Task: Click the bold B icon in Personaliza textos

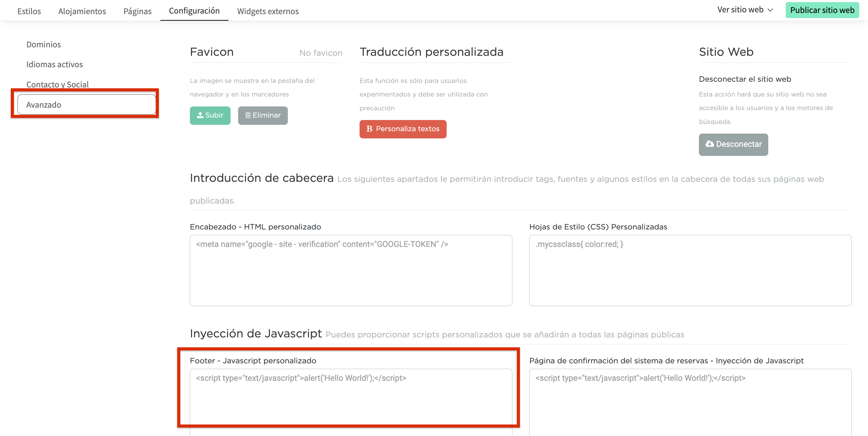Action: click(x=369, y=129)
